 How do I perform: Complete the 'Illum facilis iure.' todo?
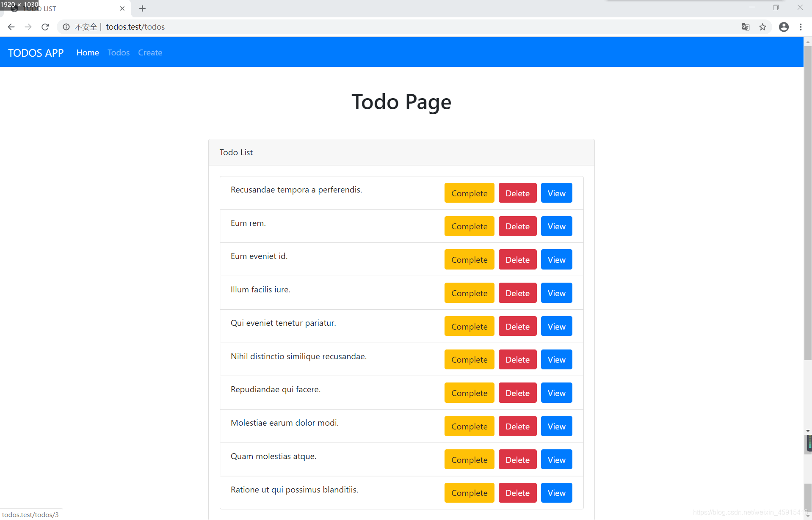click(469, 293)
